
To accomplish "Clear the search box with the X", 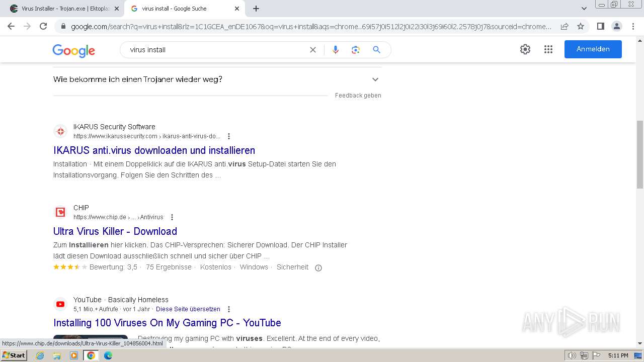I will tap(313, 50).
